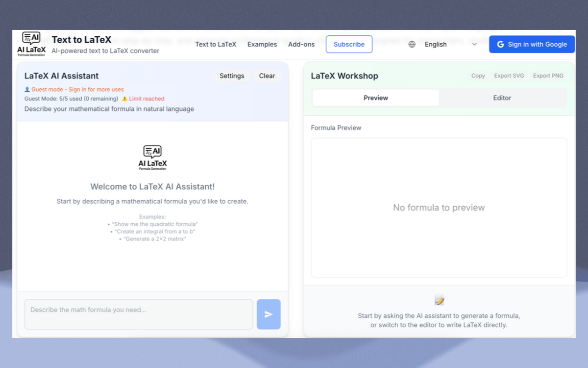The width and height of the screenshot is (588, 368).
Task: Click Export SVG in LaTeX Workshop
Action: click(509, 76)
